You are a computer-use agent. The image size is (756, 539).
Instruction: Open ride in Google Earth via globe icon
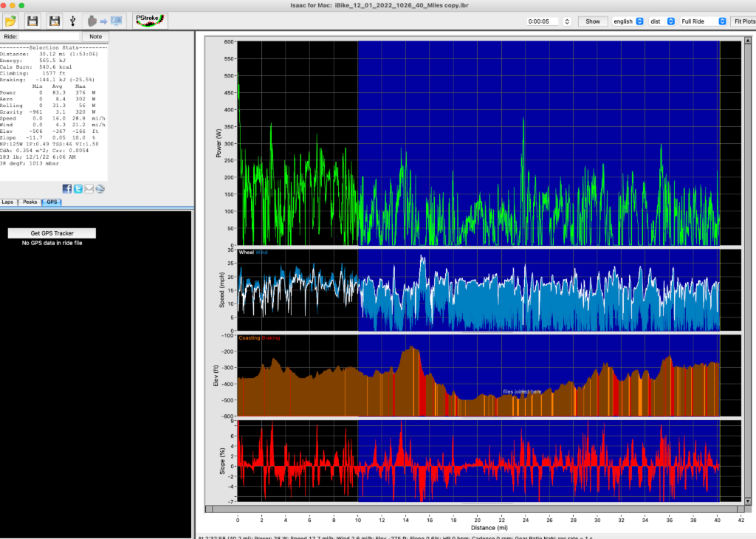tap(100, 188)
